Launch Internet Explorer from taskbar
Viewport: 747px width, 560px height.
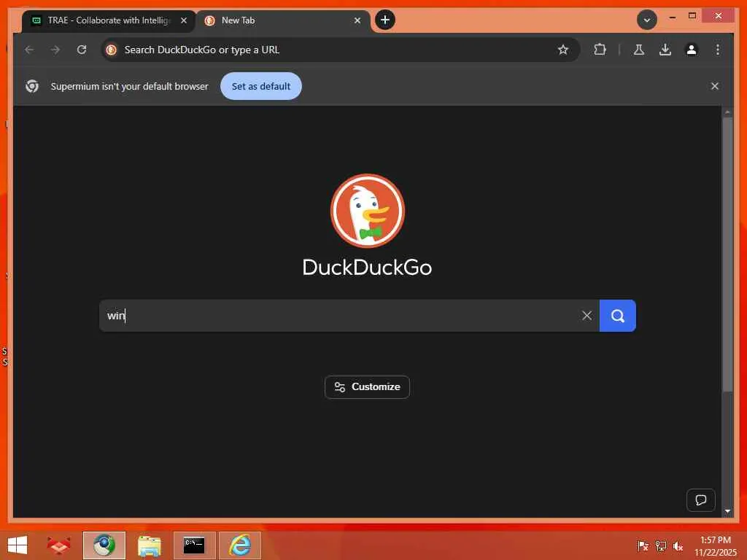(x=239, y=545)
